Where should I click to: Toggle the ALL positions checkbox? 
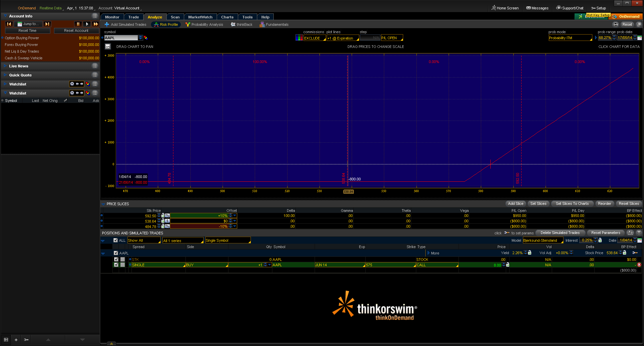pyautogui.click(x=116, y=240)
